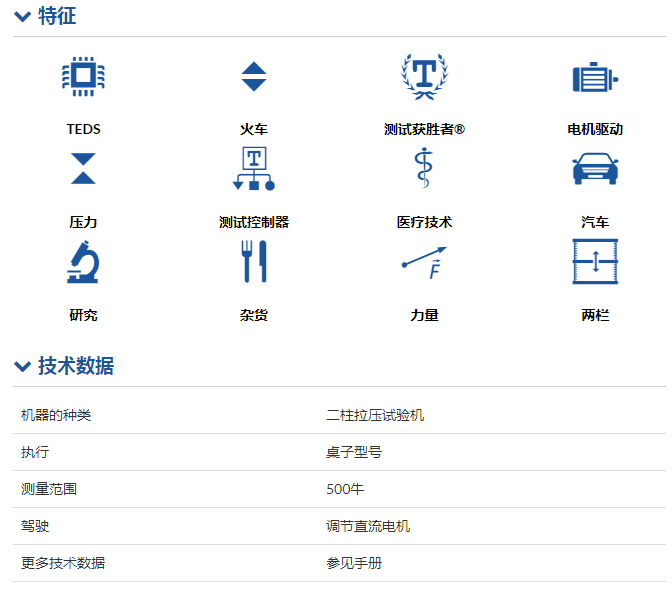Click the 压力 compression arrows icon
Screen dimensions: 672x616
tap(84, 168)
